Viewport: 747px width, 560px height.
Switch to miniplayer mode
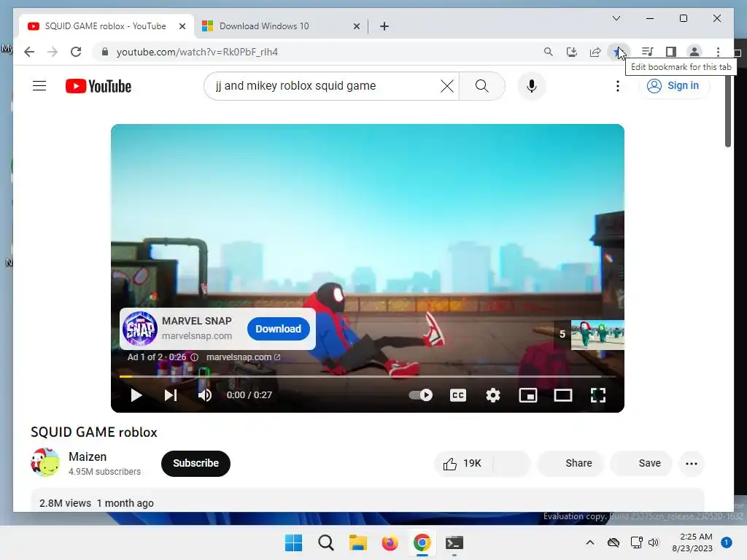tap(528, 395)
